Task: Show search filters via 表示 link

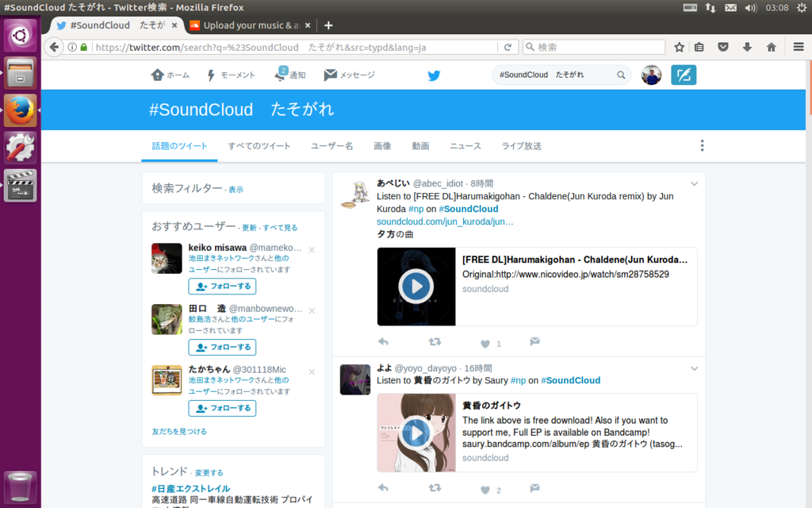Action: coord(236,190)
